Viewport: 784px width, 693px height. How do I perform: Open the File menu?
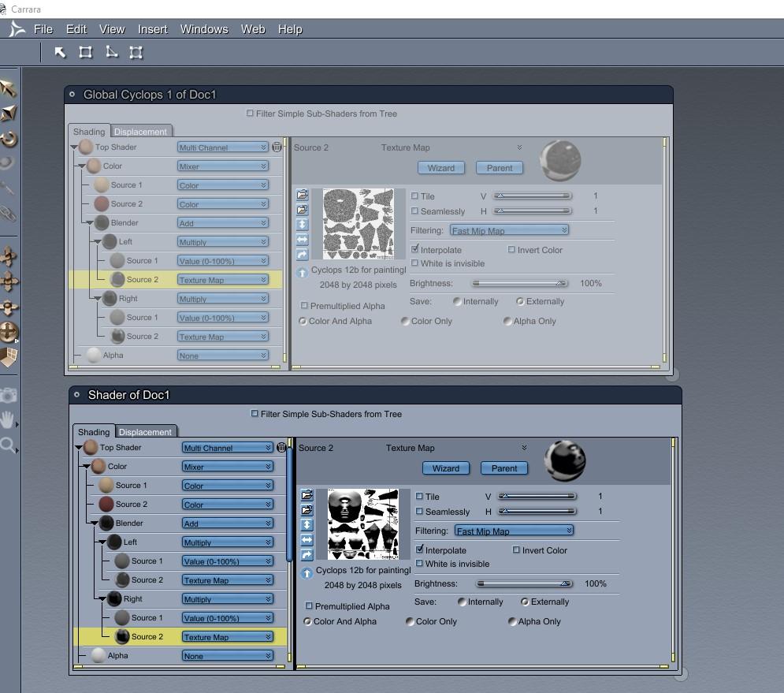(43, 29)
